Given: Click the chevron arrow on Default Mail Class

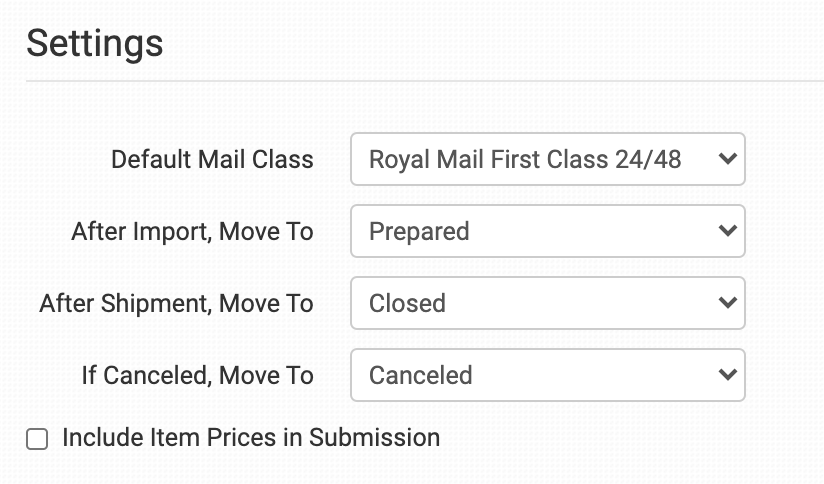Looking at the screenshot, I should click(x=727, y=159).
